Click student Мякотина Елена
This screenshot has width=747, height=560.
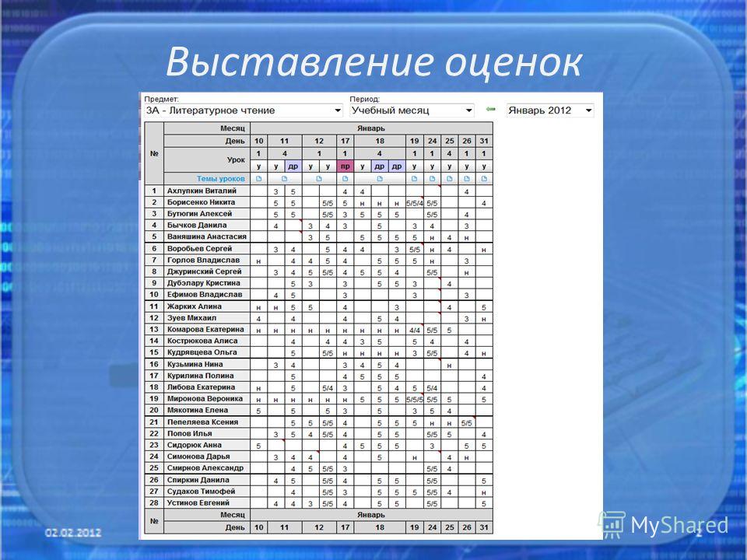tap(197, 410)
